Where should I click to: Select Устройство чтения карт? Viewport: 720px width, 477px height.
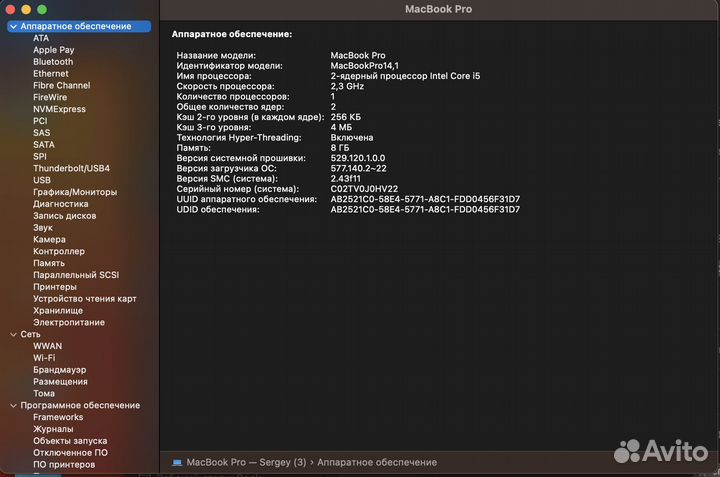(84, 299)
